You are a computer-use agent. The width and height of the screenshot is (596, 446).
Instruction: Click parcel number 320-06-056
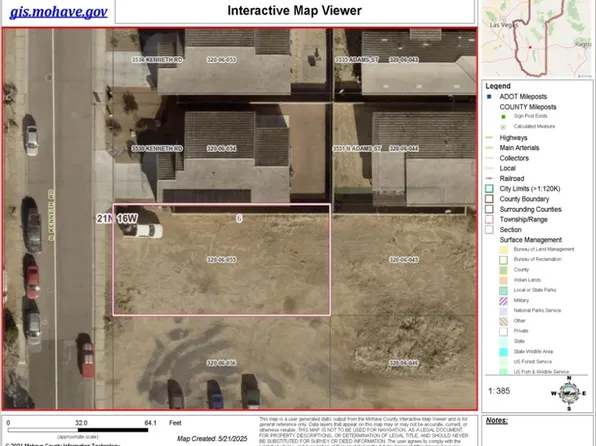coord(221,363)
